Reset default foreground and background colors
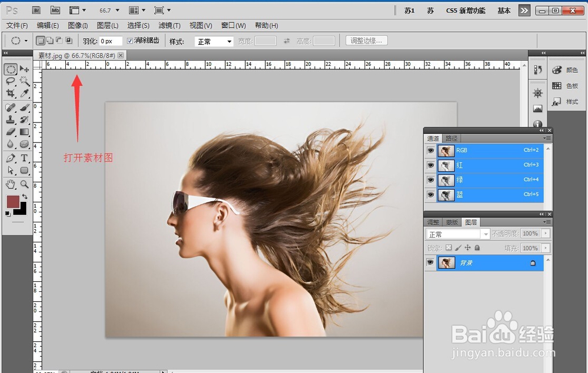 (x=8, y=214)
